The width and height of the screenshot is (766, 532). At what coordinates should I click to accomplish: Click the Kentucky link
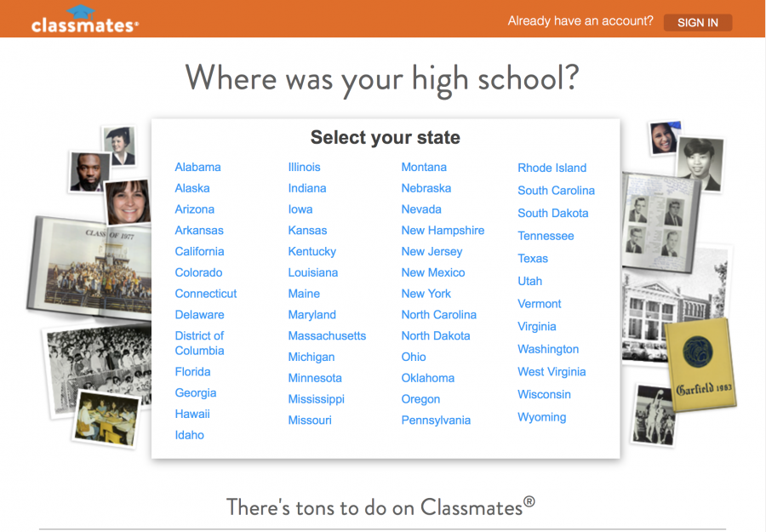(x=312, y=251)
